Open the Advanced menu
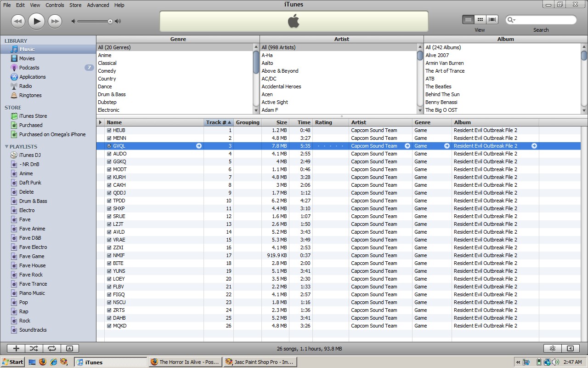Screen dimensions: 588x368 pyautogui.click(x=98, y=5)
